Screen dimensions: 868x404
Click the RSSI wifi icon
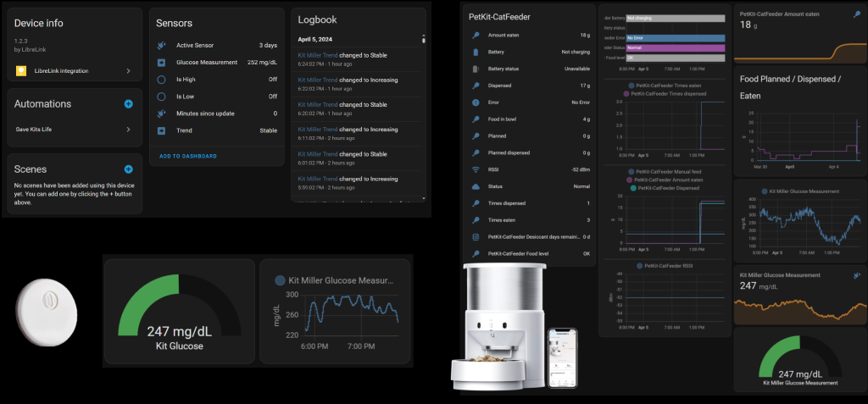(476, 169)
